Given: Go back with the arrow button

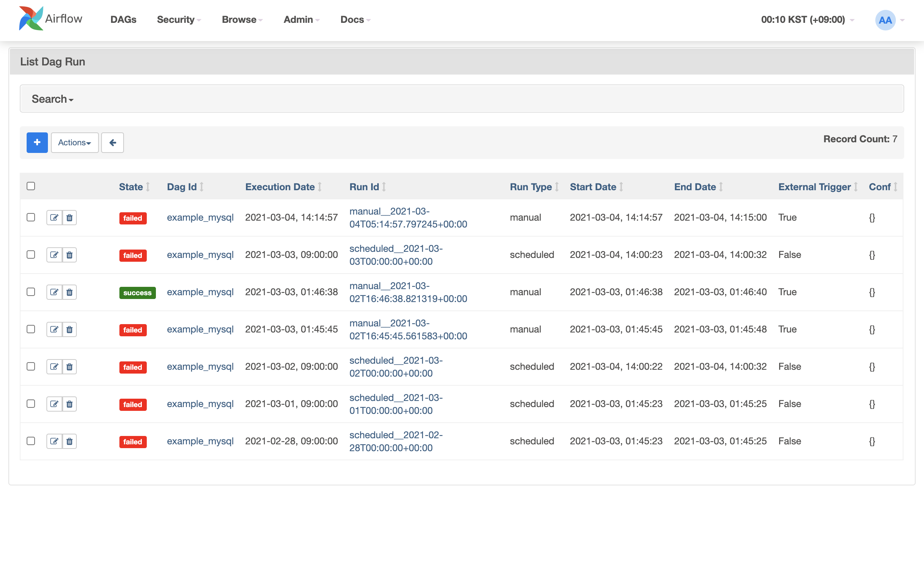Looking at the screenshot, I should point(113,142).
